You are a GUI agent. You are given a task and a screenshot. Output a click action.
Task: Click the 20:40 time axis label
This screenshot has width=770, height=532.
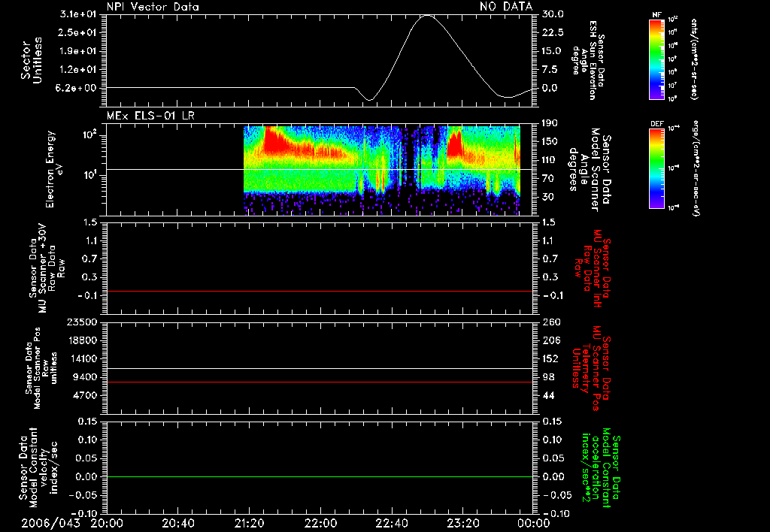click(x=177, y=523)
